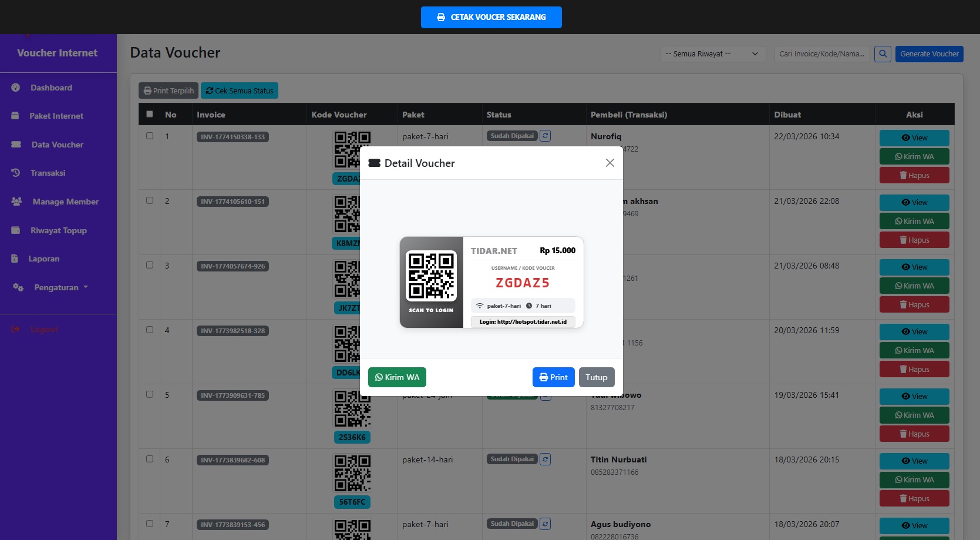Close the Detail Voucher dialog with X
The width and height of the screenshot is (980, 540).
pos(610,163)
